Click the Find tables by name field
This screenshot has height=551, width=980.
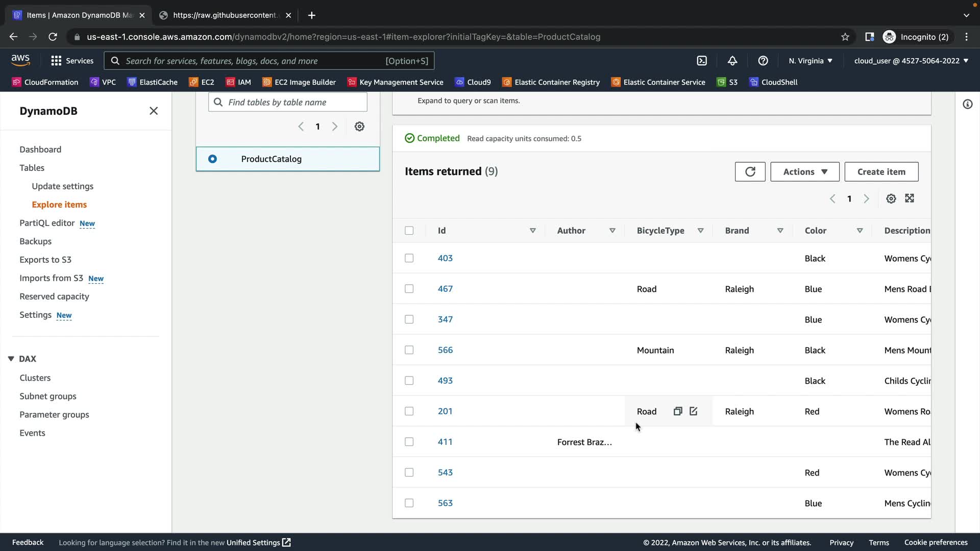[x=293, y=102]
